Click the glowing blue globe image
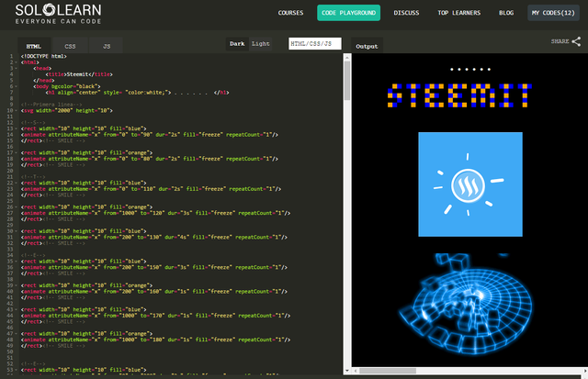588x379 pixels. tap(466, 304)
